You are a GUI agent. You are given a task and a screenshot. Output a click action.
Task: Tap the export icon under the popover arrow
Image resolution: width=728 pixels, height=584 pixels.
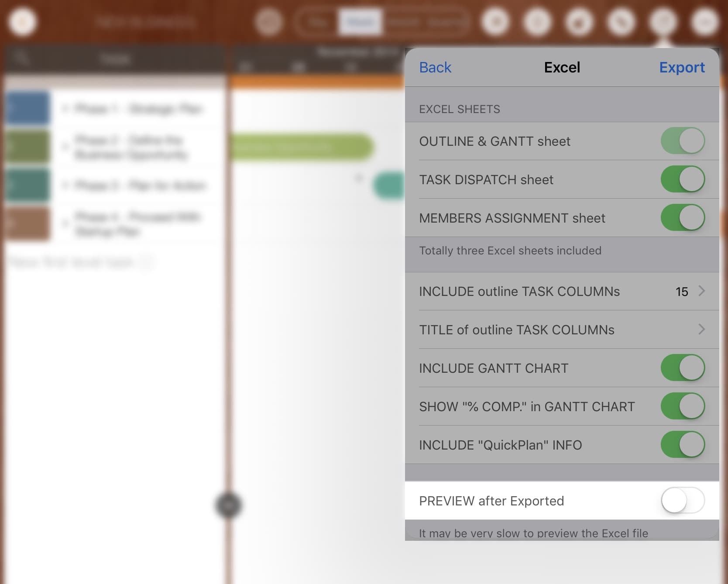point(663,22)
